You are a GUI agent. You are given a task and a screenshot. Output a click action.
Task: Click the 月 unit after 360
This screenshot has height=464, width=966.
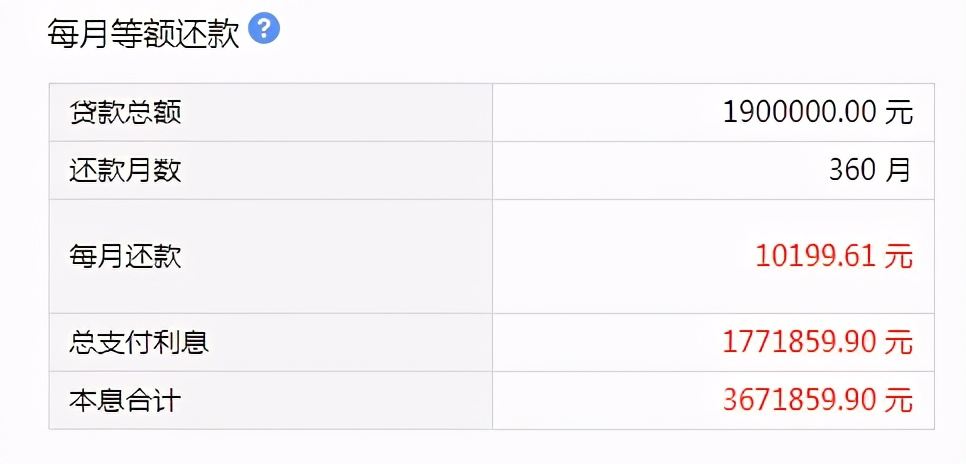(898, 171)
